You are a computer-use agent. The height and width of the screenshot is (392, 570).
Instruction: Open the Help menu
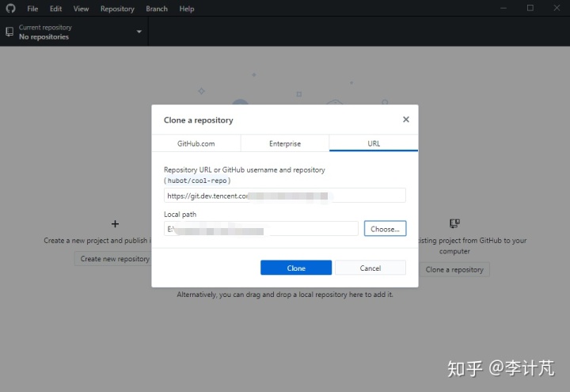pyautogui.click(x=187, y=9)
